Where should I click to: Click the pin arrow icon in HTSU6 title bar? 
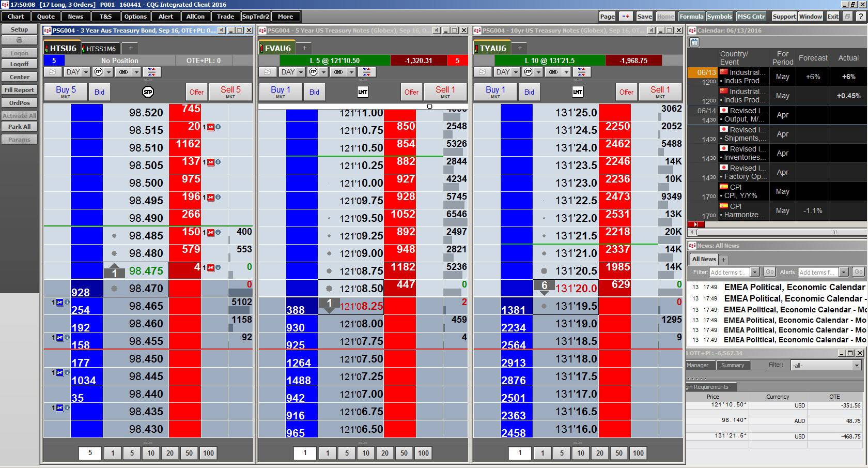tap(221, 31)
